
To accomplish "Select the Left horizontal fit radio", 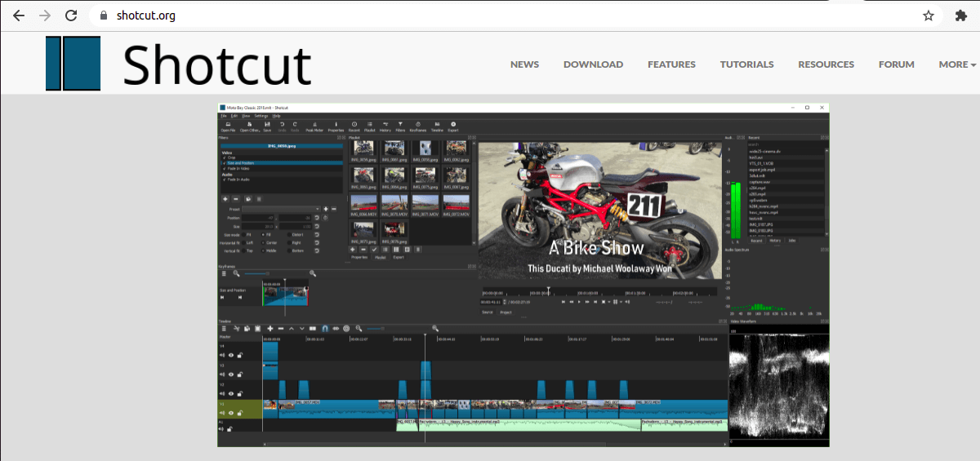I will (243, 243).
